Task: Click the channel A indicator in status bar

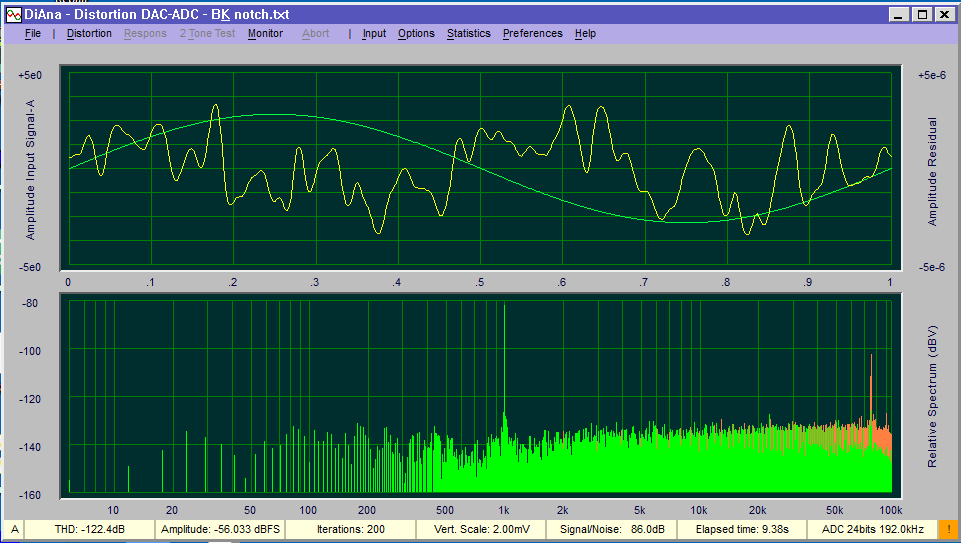Action: coord(15,530)
